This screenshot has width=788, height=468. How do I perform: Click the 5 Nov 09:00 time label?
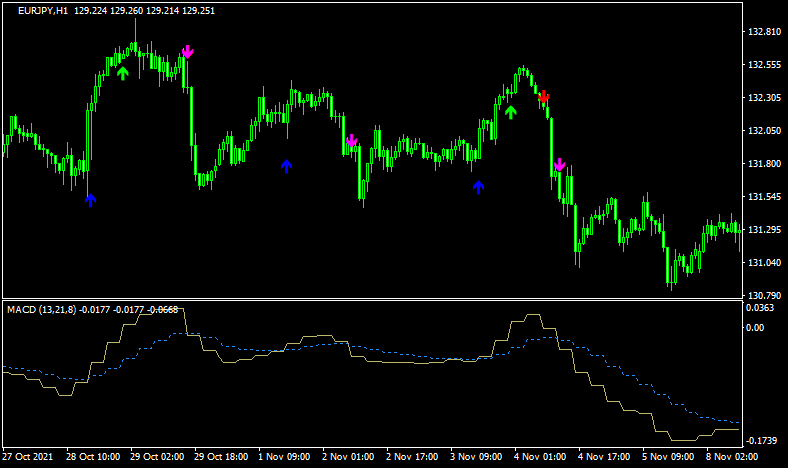click(x=668, y=457)
